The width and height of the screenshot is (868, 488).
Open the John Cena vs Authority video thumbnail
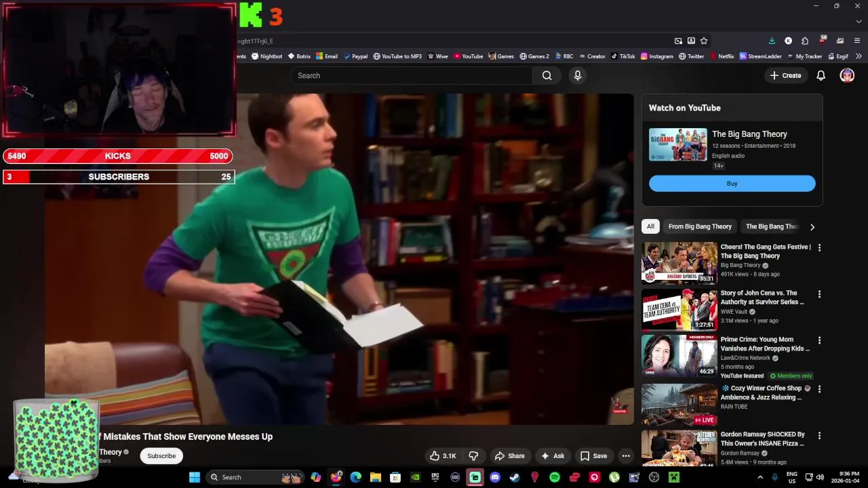[679, 309]
